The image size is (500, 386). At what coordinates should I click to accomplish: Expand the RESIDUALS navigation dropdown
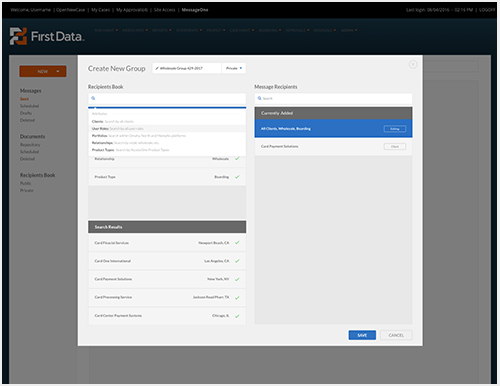point(325,30)
